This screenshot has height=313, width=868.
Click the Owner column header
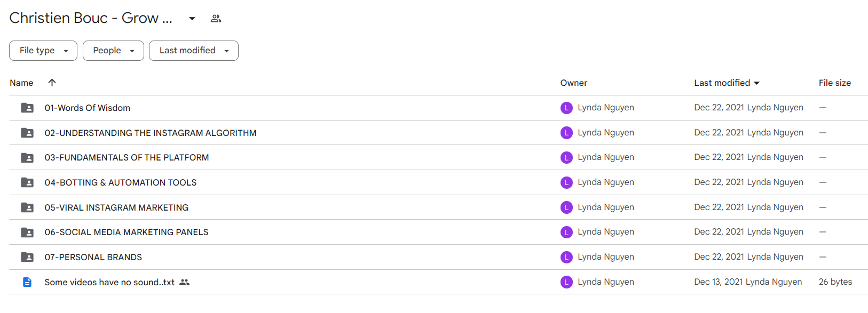(574, 83)
